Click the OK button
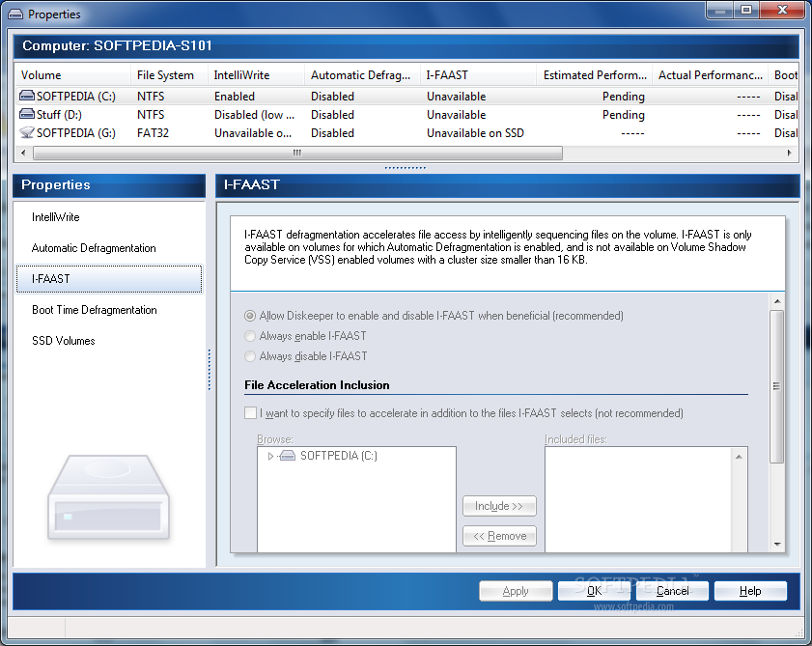 tap(594, 591)
